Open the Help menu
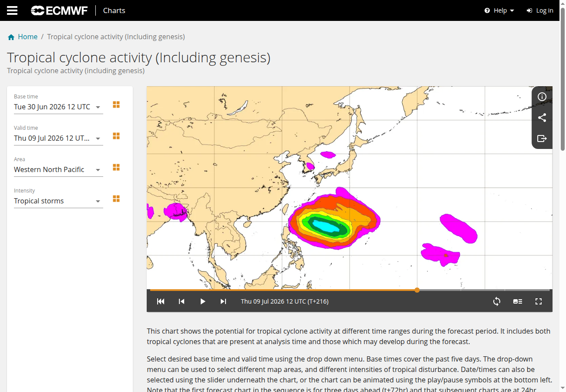Screen dimensions: 566x392 [x=499, y=10]
